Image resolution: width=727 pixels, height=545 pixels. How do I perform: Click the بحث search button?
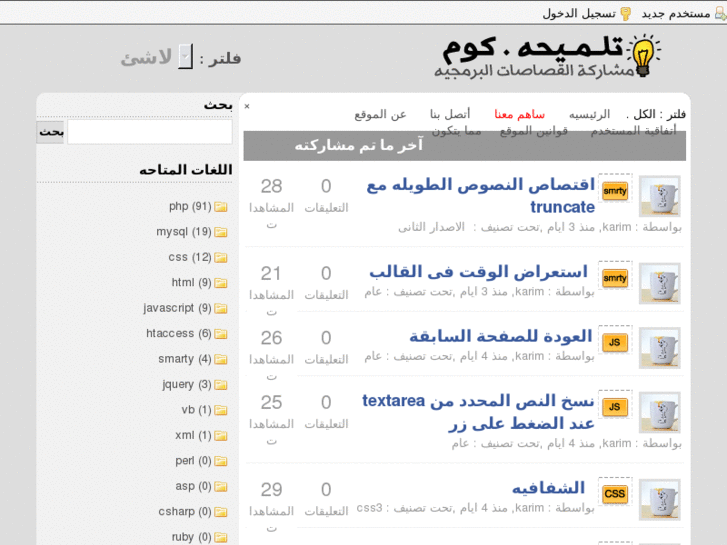click(x=51, y=132)
